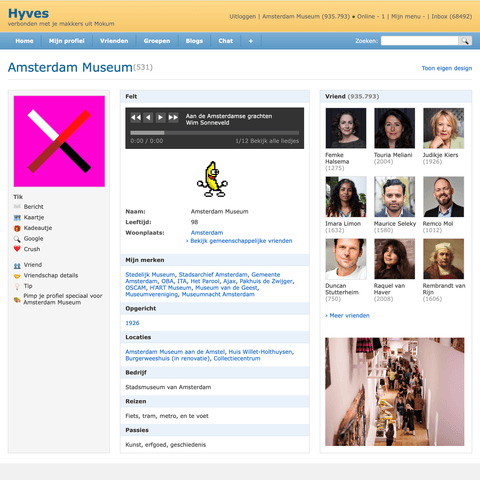Click in the Zoeken search field

pyautogui.click(x=420, y=41)
